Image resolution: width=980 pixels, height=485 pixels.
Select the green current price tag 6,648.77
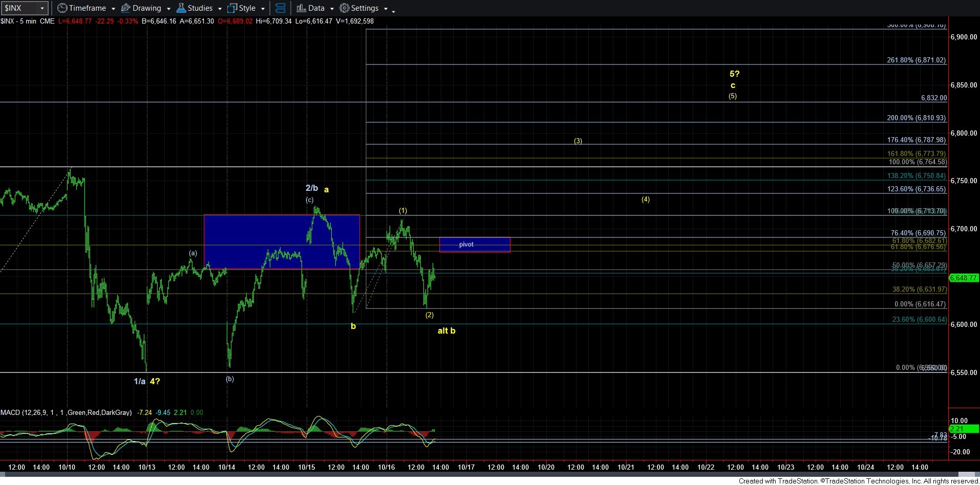[x=963, y=278]
